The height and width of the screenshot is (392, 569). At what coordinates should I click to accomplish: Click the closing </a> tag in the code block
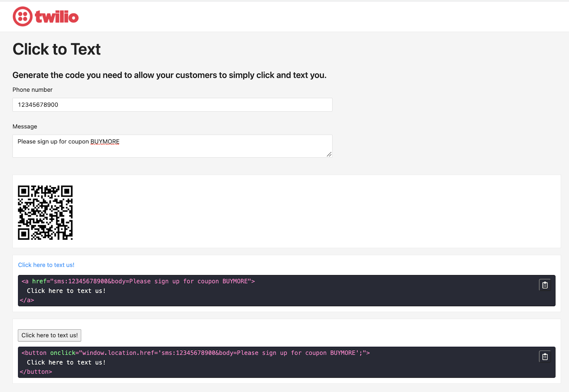pyautogui.click(x=27, y=300)
